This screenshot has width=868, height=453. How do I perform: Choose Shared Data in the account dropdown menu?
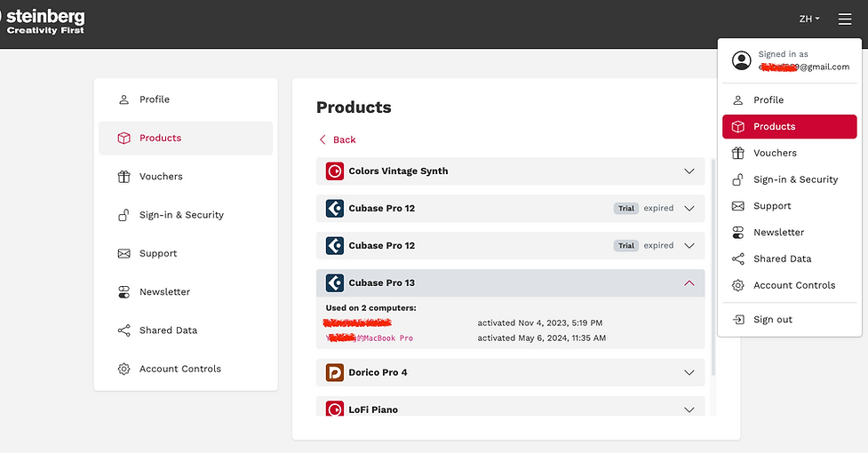pyautogui.click(x=790, y=258)
